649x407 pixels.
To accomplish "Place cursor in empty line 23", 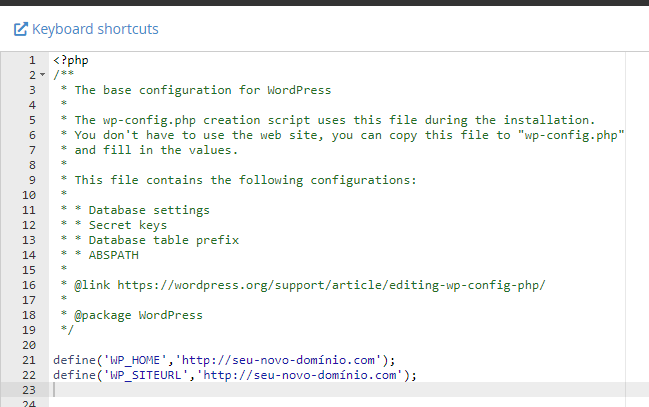I will [337, 390].
